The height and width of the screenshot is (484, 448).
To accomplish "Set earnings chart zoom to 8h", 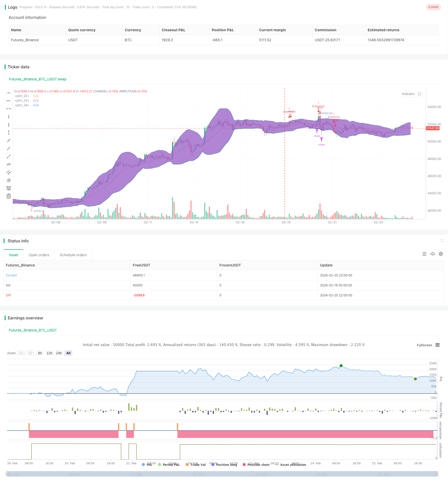I will [40, 353].
